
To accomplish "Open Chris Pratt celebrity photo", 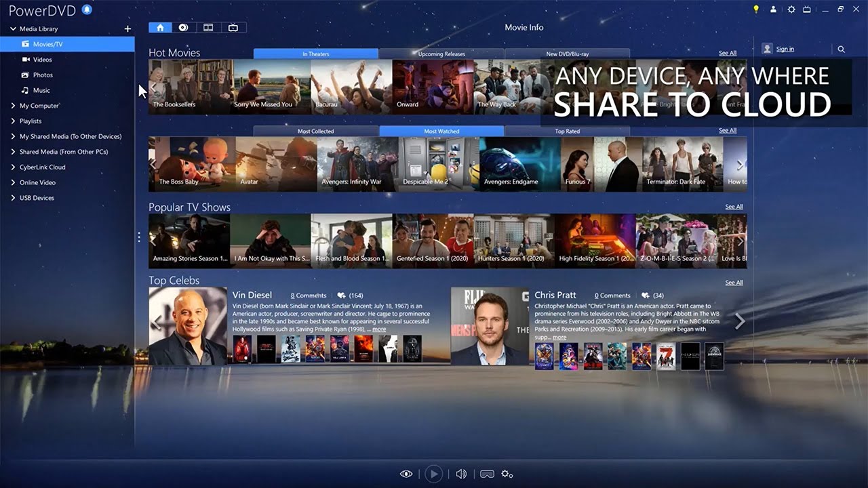I will tap(490, 326).
